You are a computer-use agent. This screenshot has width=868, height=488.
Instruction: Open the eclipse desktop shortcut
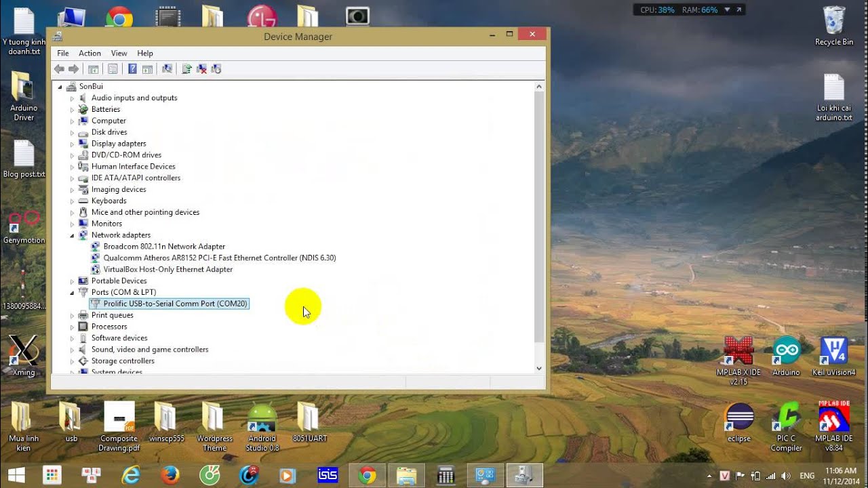point(738,423)
